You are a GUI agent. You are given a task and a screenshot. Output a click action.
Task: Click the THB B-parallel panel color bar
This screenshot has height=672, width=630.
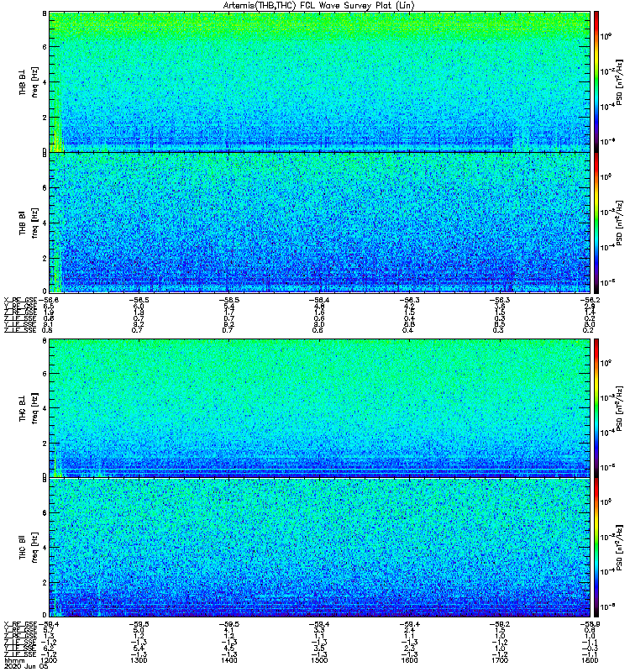click(x=596, y=223)
